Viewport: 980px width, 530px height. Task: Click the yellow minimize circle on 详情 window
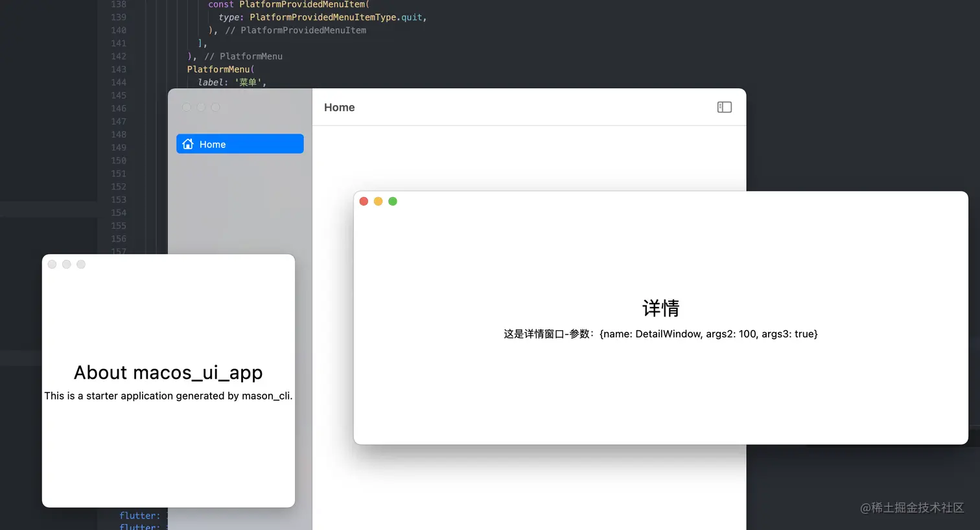pos(378,201)
